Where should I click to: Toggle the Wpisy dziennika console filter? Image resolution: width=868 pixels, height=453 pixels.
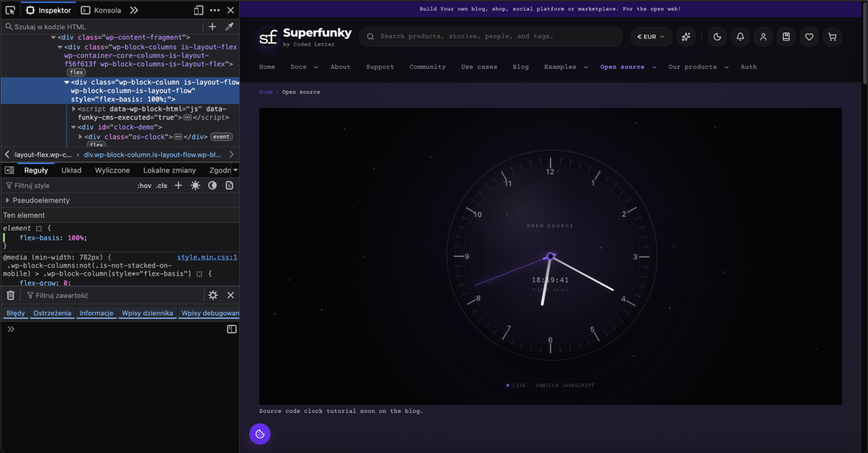(147, 313)
